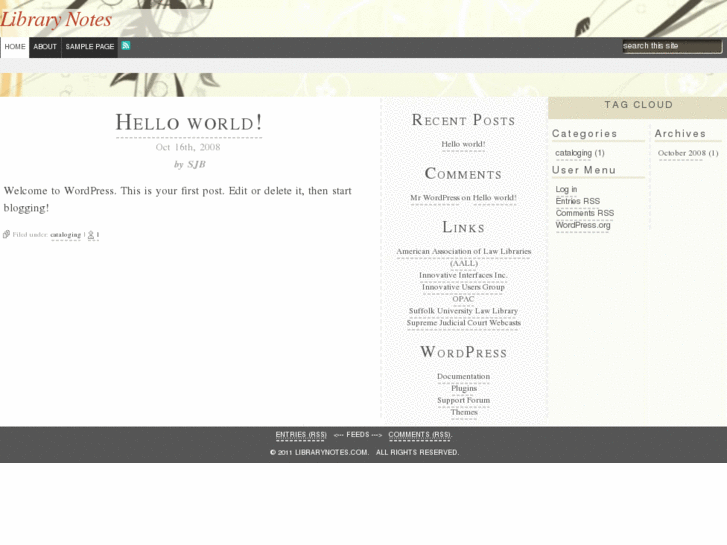The width and height of the screenshot is (727, 545).
Task: Open the Sample Page menu item
Action: click(x=89, y=47)
